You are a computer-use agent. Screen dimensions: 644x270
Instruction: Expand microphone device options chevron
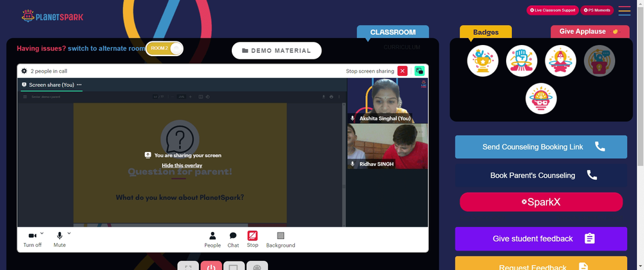coord(69,233)
